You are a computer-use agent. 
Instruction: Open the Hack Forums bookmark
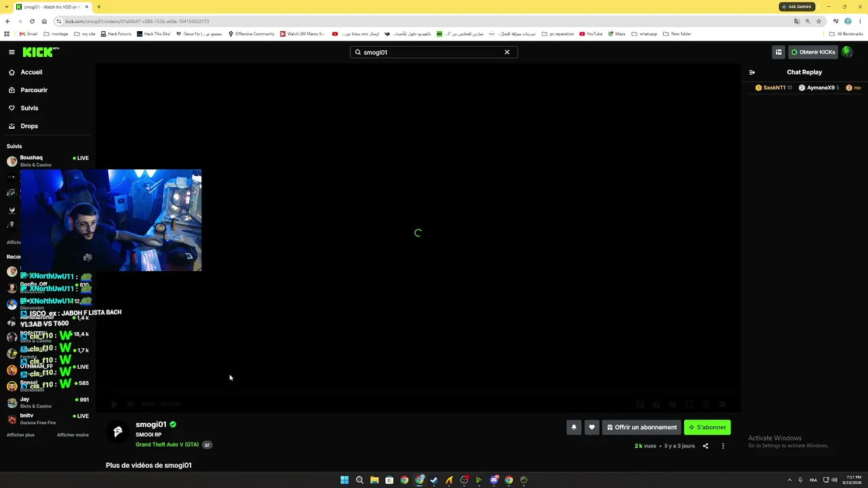[x=116, y=34]
